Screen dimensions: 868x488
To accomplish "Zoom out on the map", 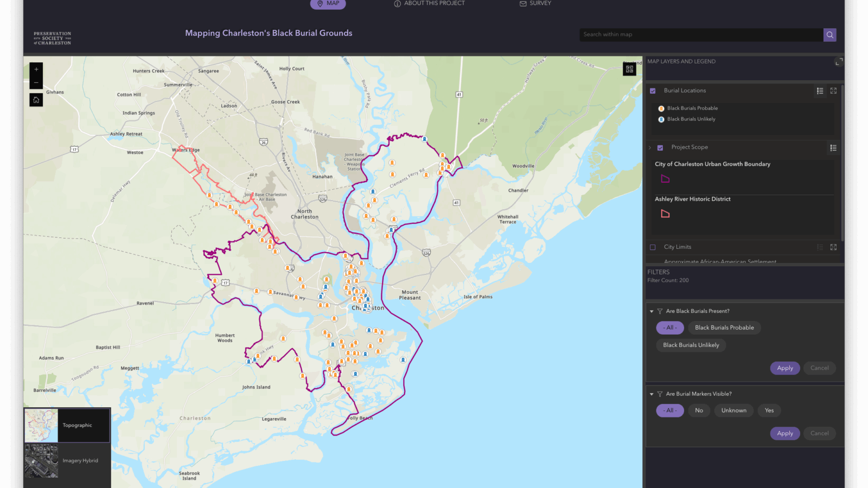I will click(36, 83).
